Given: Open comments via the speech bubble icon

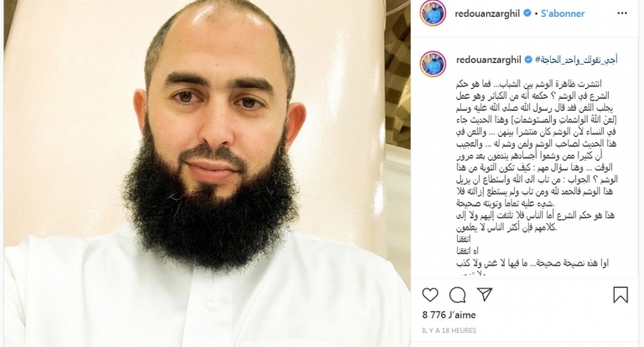Looking at the screenshot, I should [x=457, y=295].
